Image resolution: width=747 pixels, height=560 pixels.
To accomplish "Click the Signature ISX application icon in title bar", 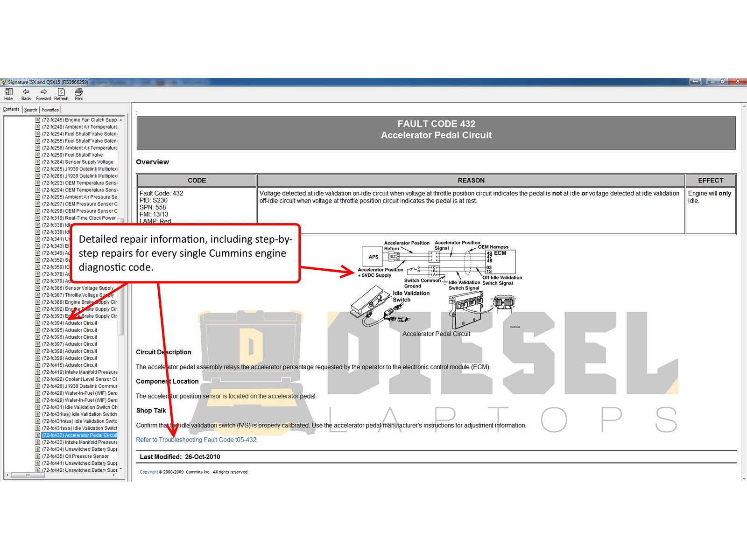I will coord(5,81).
